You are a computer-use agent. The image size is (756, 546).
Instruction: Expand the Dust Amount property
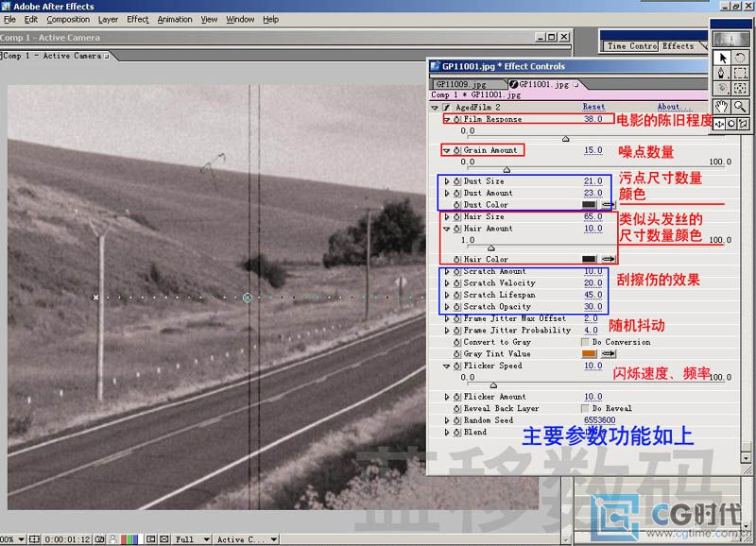pos(447,194)
